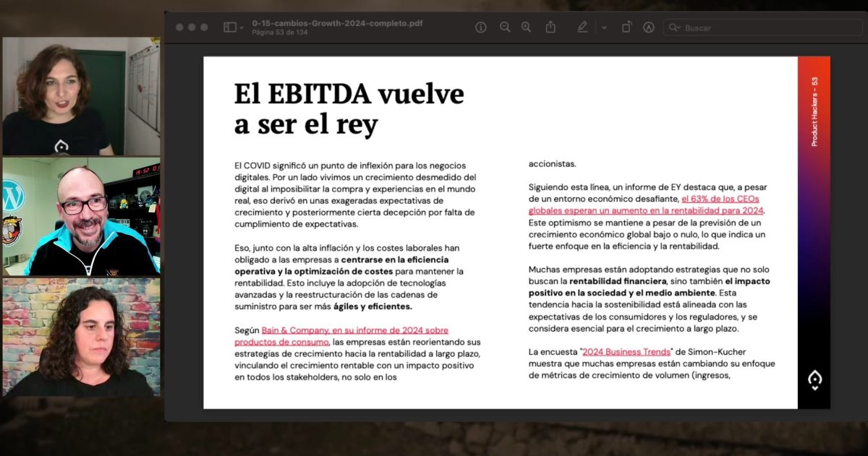The image size is (868, 456).
Task: Zoom in with the plus magnifier
Action: [x=527, y=27]
